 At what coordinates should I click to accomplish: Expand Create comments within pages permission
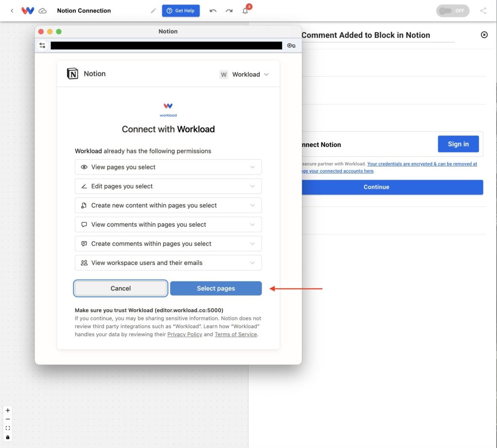point(168,244)
